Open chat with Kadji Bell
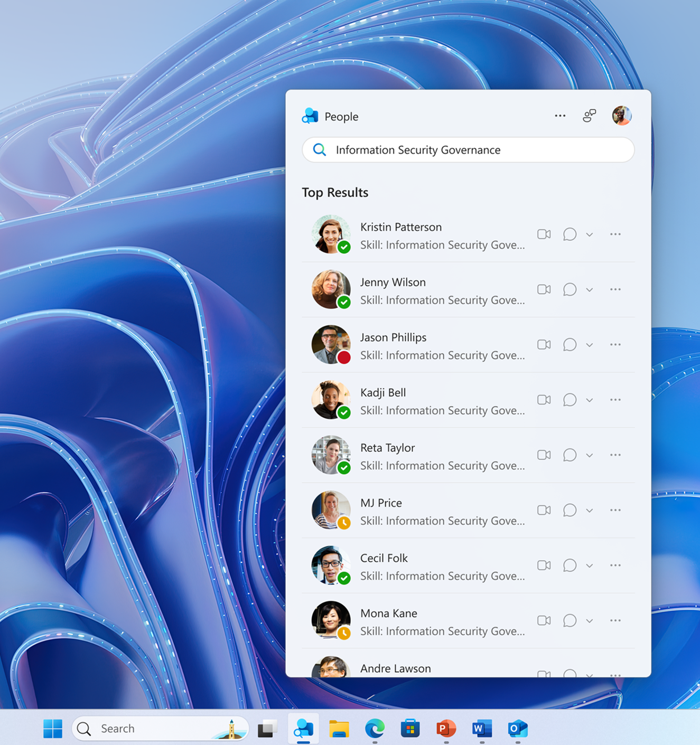 tap(570, 400)
